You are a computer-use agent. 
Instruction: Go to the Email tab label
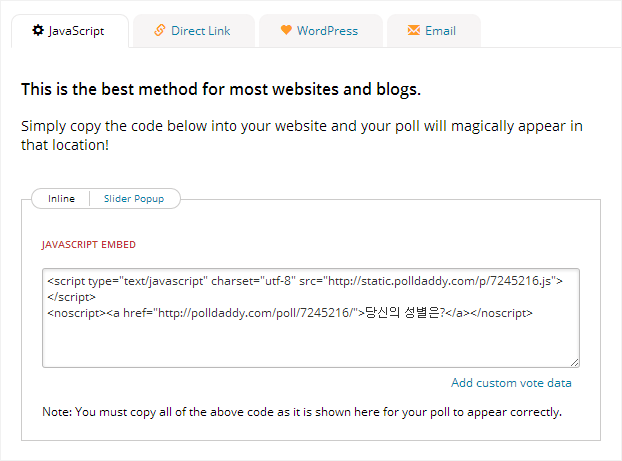click(x=440, y=31)
